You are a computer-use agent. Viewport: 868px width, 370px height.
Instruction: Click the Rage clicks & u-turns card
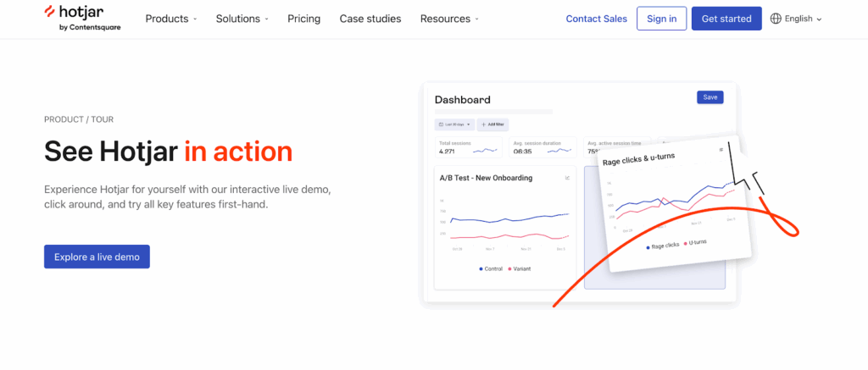675,205
